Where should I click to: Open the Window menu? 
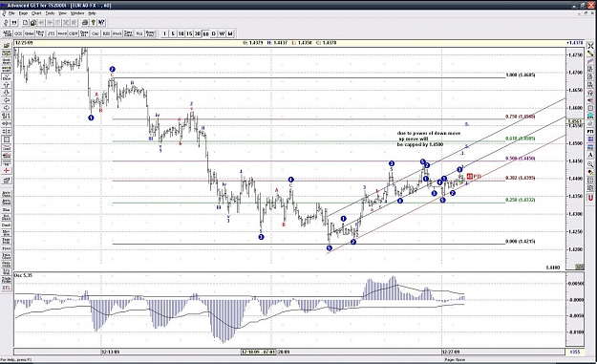[77, 13]
